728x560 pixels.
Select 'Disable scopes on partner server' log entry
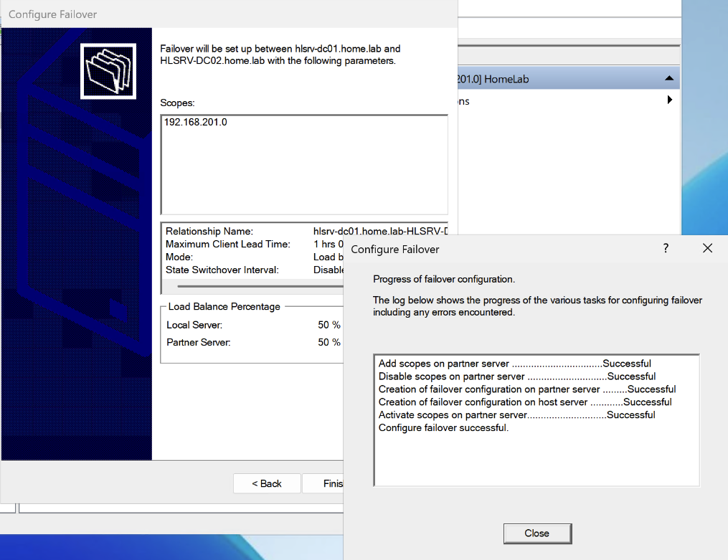(516, 376)
